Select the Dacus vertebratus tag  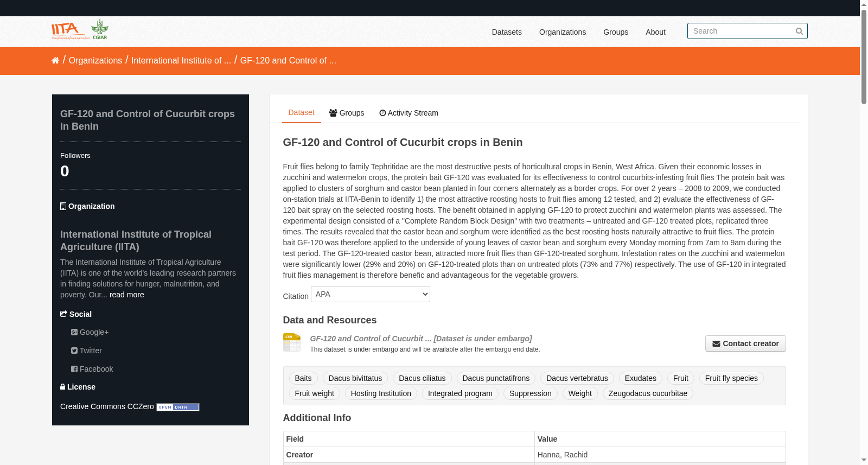tap(577, 378)
